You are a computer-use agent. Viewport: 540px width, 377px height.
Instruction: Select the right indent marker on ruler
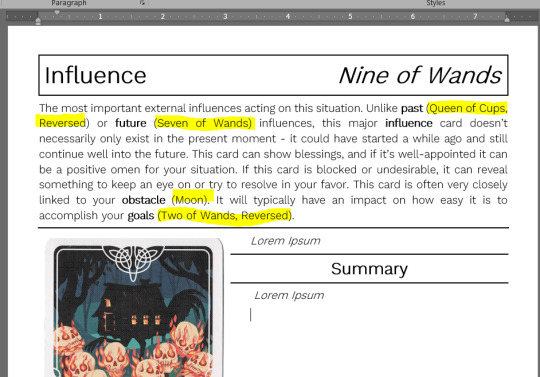pyautogui.click(x=507, y=20)
